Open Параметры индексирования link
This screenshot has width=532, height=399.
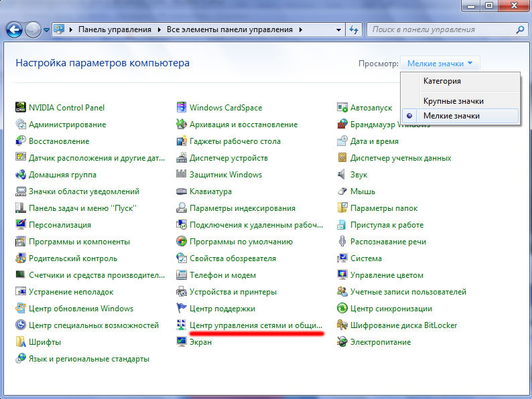tap(243, 208)
